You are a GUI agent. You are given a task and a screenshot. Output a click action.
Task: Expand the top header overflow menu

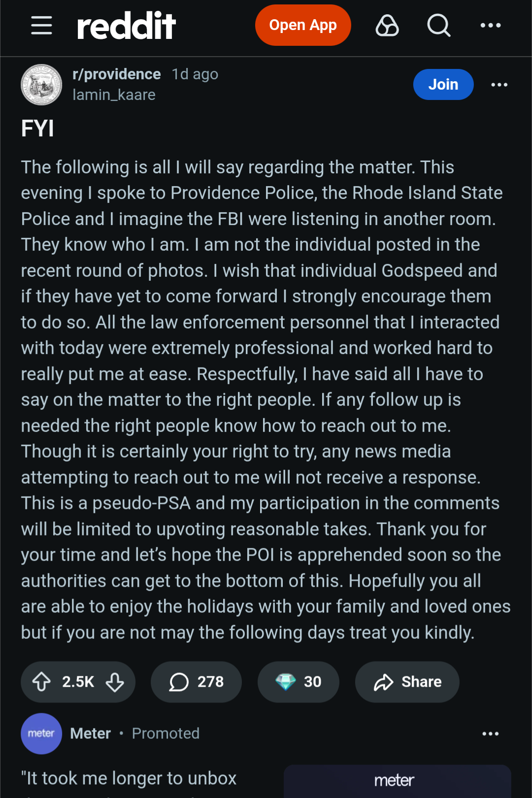pos(490,25)
